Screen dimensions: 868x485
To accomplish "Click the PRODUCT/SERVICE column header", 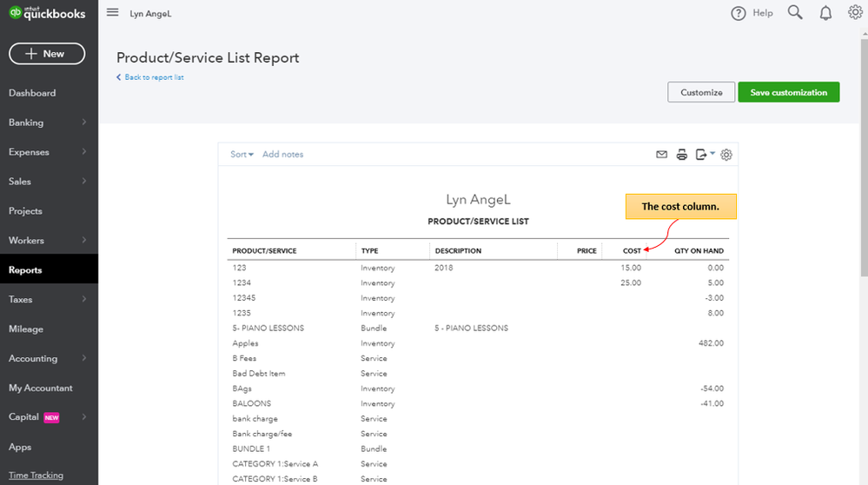I will click(265, 251).
